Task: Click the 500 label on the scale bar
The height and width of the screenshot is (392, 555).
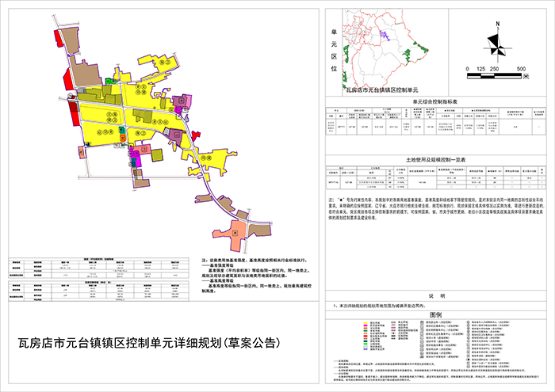Action: (x=521, y=70)
